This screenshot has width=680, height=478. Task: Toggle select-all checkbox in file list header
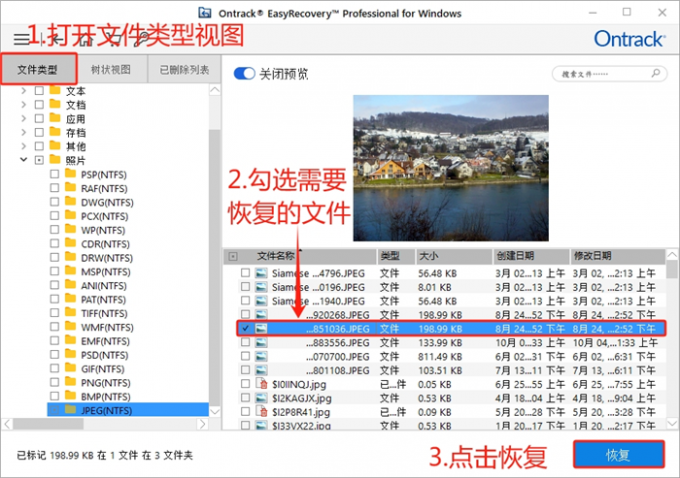[x=233, y=256]
